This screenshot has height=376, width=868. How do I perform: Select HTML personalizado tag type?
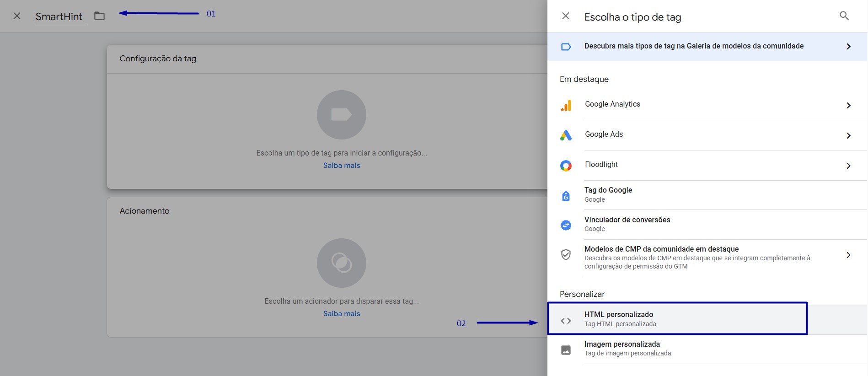tap(707, 319)
